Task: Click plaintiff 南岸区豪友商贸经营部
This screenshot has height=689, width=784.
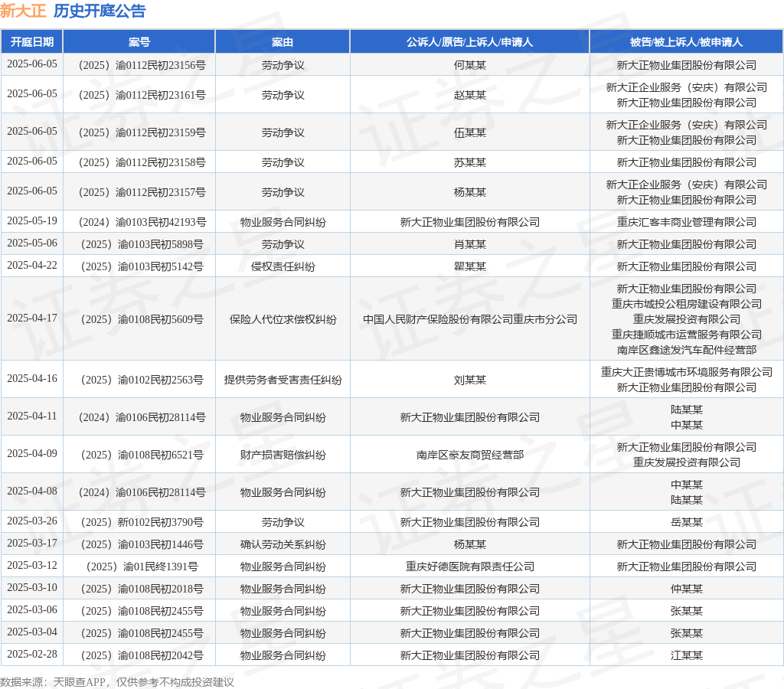Action: pyautogui.click(x=469, y=455)
